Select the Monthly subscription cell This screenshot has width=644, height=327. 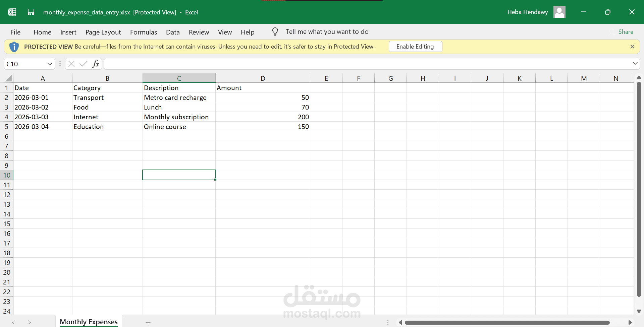tap(179, 117)
